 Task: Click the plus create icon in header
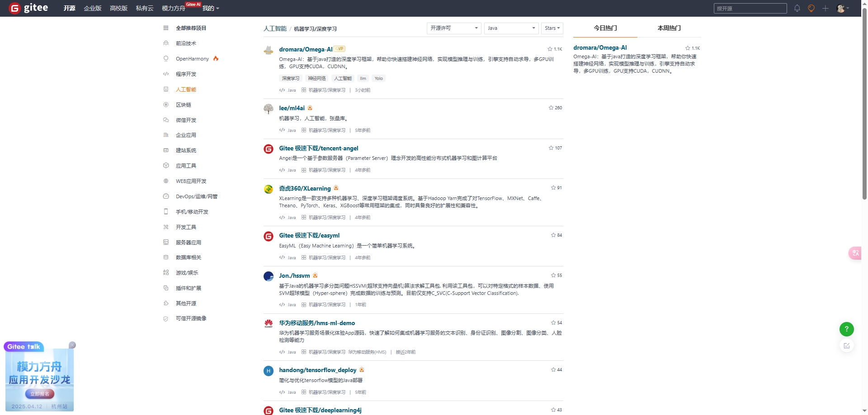tap(825, 8)
